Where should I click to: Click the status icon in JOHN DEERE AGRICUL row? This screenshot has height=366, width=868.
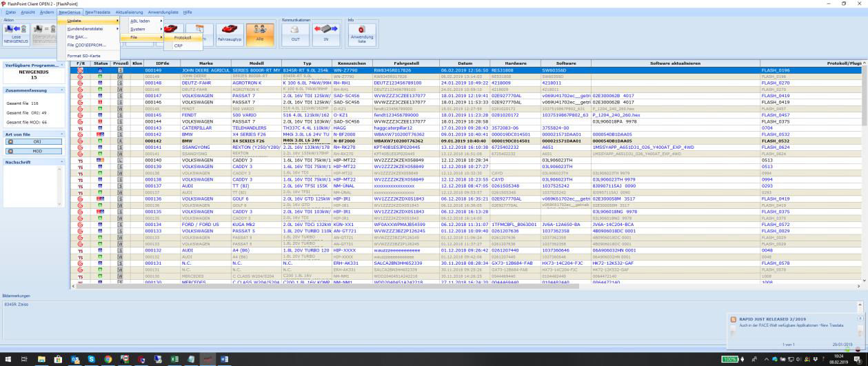(100, 70)
